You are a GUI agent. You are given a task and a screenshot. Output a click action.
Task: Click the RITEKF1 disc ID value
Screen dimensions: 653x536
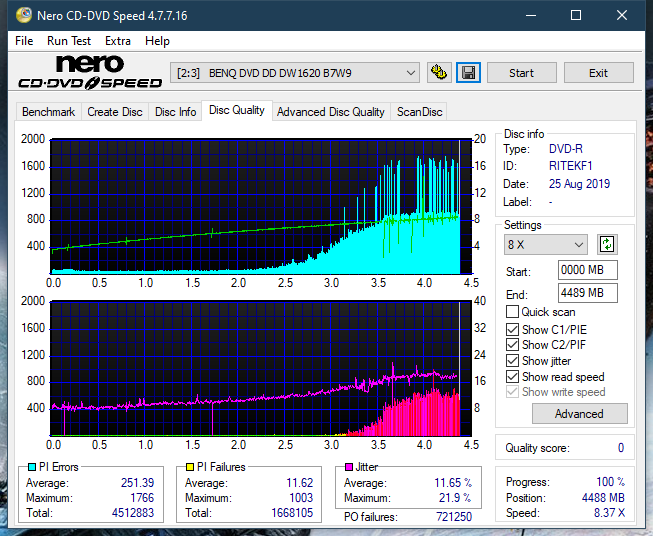570,166
